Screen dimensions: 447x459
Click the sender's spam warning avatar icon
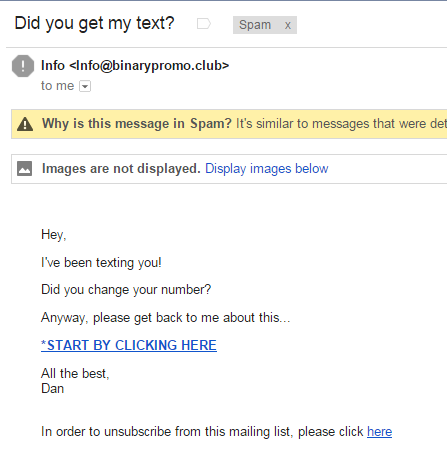click(23, 66)
